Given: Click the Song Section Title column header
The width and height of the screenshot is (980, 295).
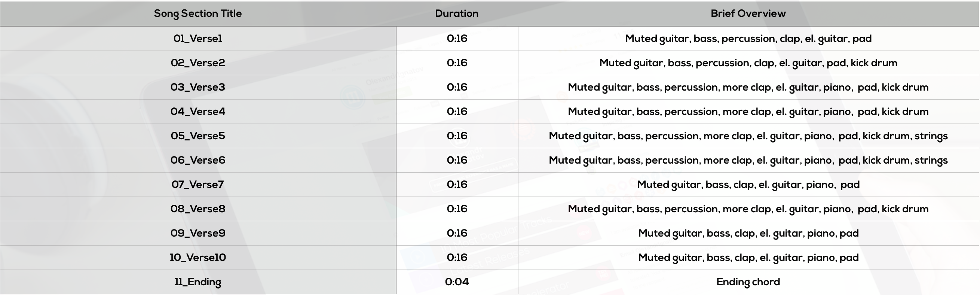Looking at the screenshot, I should coord(197,13).
